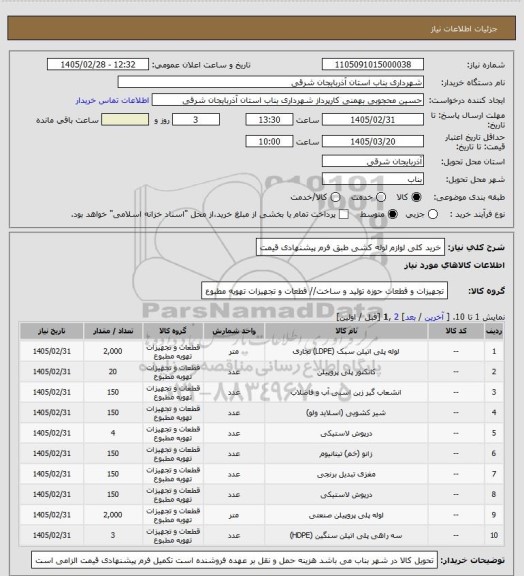
Task: Click quantity 2,000 in row 1
Action: (x=113, y=352)
